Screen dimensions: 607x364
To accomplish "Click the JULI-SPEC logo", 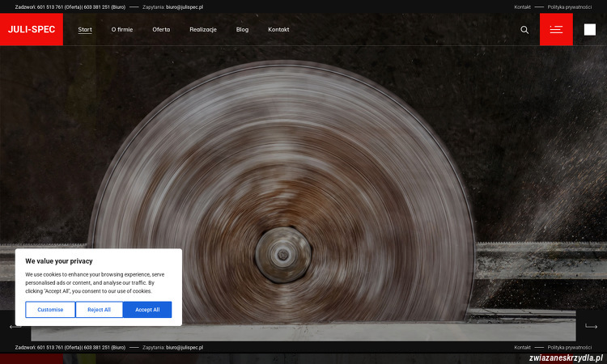I will coord(32,29).
